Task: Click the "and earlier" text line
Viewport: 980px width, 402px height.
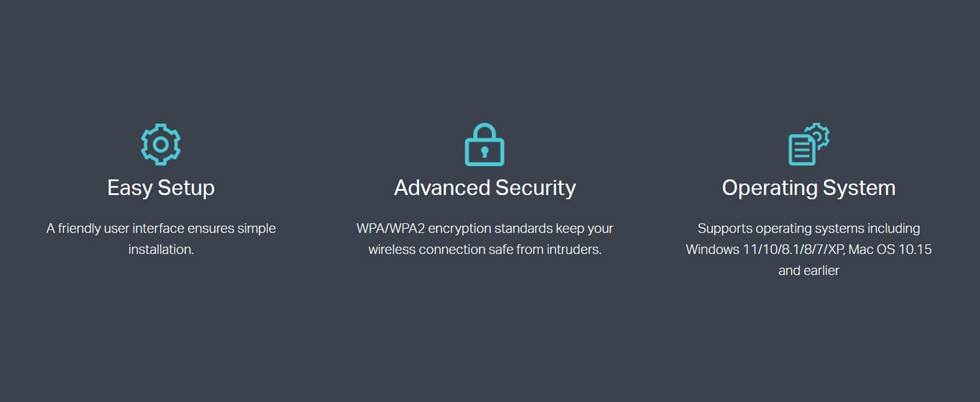Action: 809,271
